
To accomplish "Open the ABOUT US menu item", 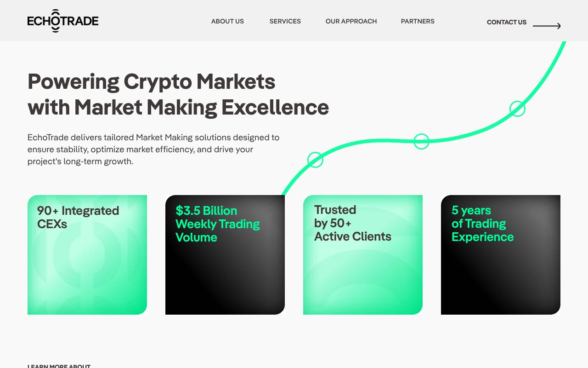I will coord(227,21).
